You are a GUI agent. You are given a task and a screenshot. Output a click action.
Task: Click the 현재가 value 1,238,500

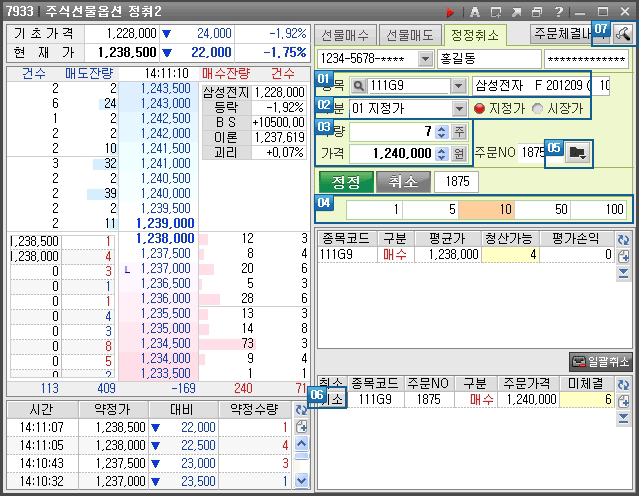(x=127, y=53)
